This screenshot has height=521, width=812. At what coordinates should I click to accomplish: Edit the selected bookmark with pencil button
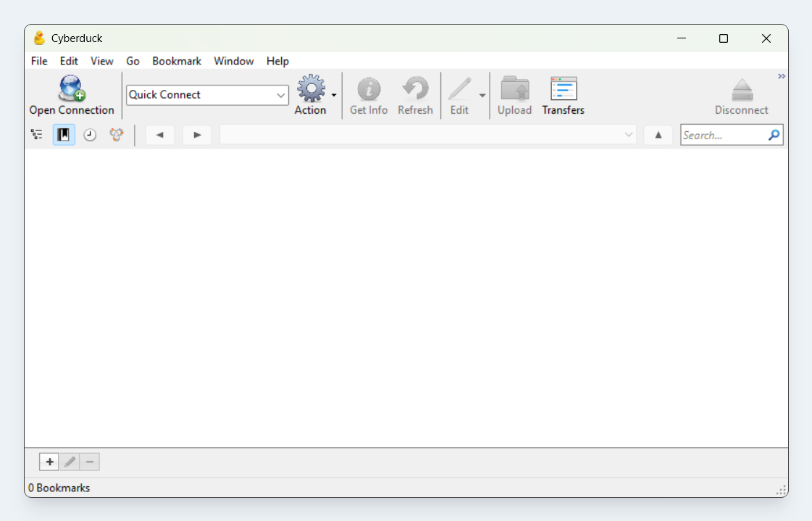pos(70,462)
